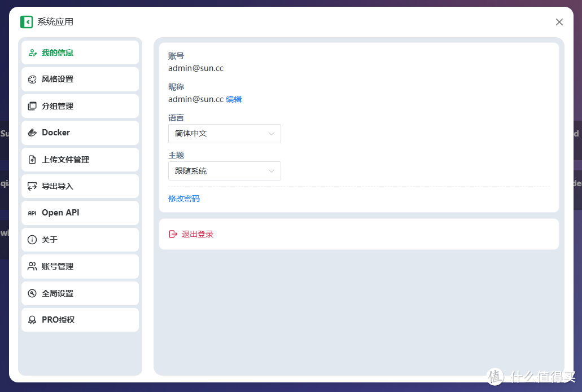Click the file upload icon for 上传文件管理
582x392 pixels.
coord(32,160)
